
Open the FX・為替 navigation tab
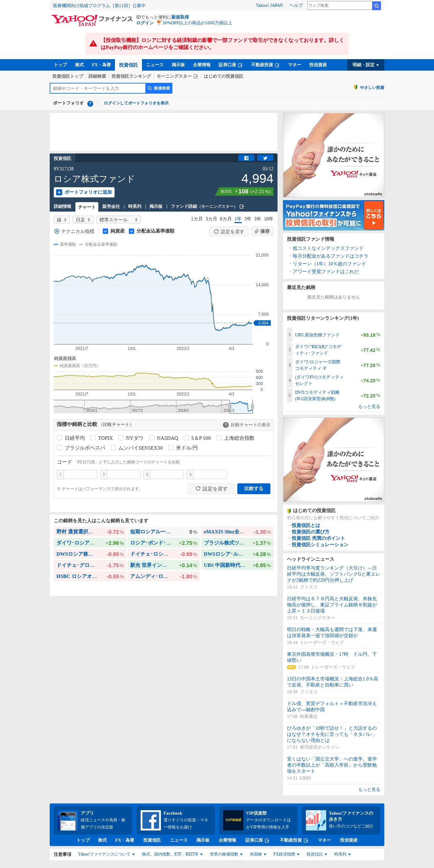101,65
